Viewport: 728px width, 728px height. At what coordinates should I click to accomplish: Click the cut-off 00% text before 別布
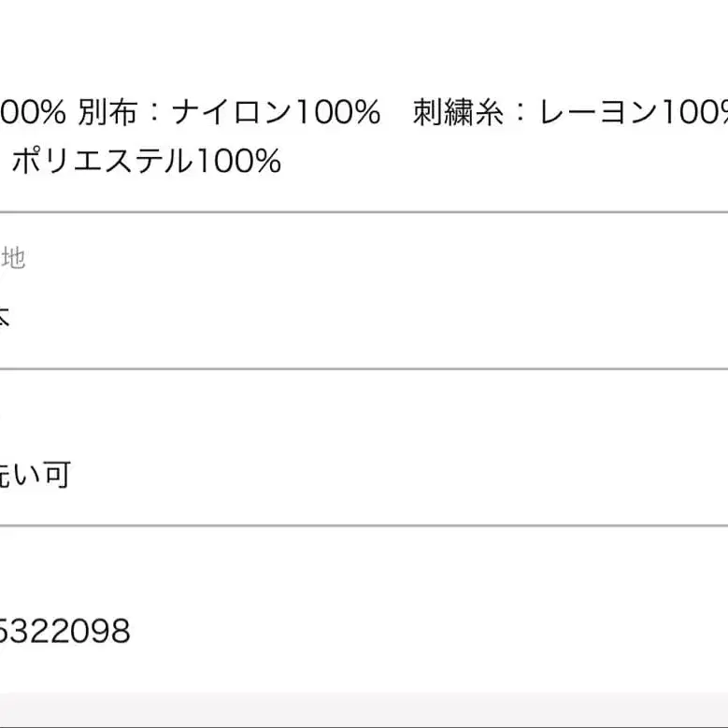pyautogui.click(x=33, y=113)
